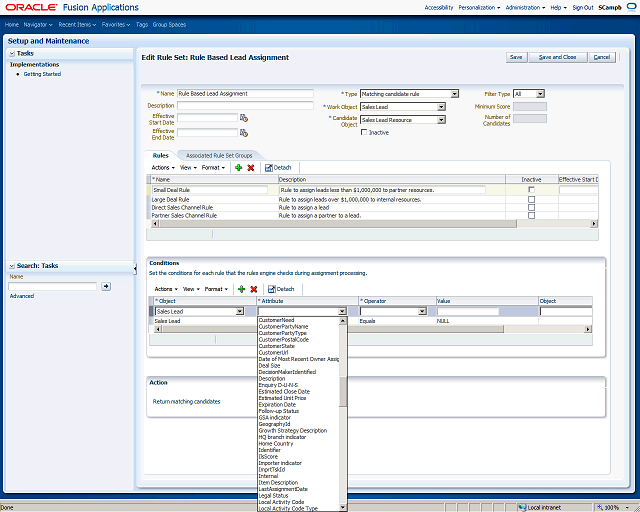Open the Administration menu
640x512 pixels.
(x=525, y=7)
